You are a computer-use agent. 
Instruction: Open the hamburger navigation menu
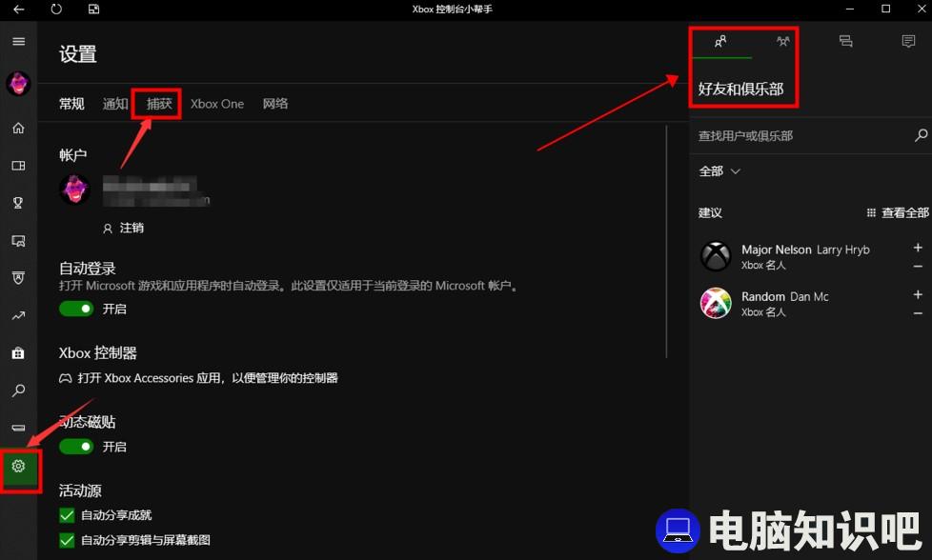18,41
